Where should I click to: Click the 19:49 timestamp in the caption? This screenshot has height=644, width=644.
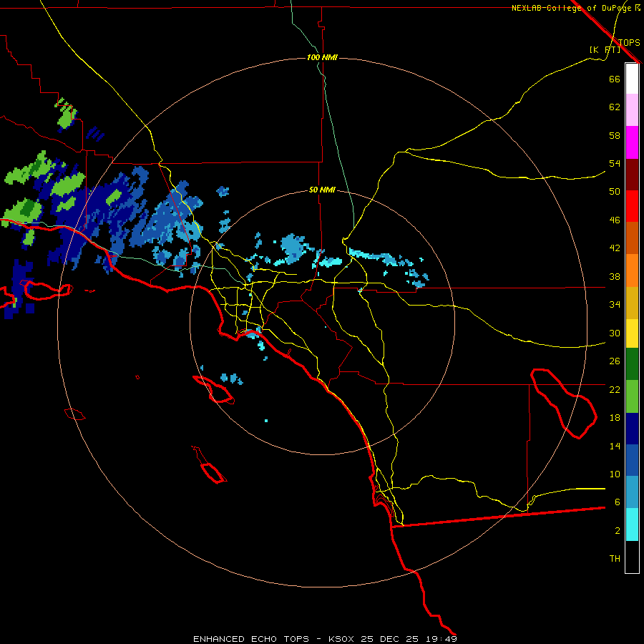(441, 639)
